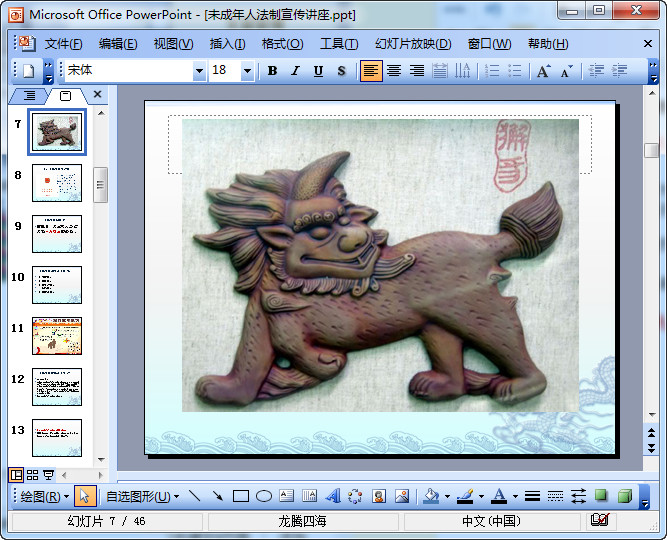Toggle text Shadow formatting

point(341,71)
